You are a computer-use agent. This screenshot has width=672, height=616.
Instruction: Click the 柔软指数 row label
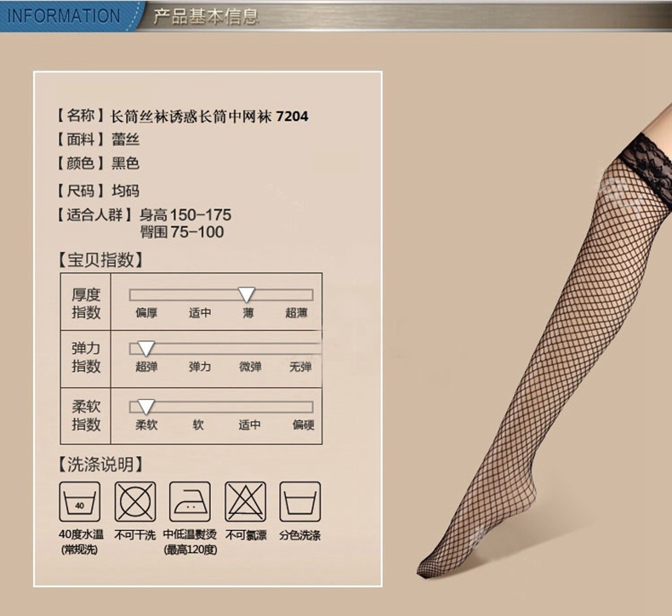(x=86, y=415)
